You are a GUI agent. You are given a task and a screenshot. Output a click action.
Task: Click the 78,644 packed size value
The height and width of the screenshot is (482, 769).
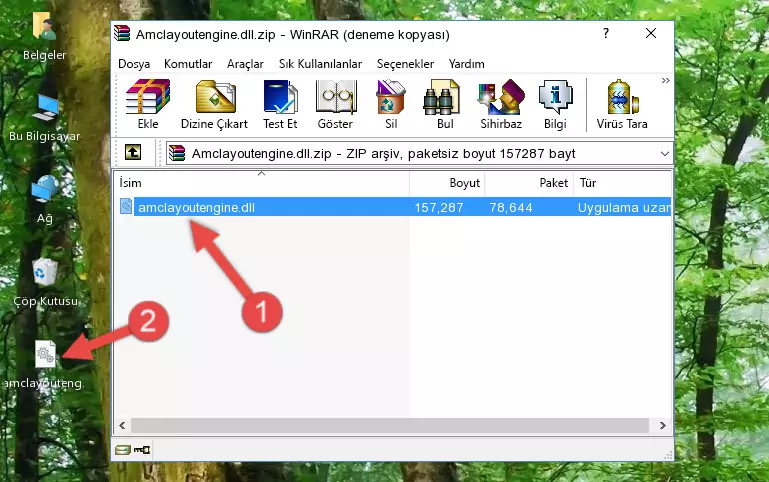(511, 207)
